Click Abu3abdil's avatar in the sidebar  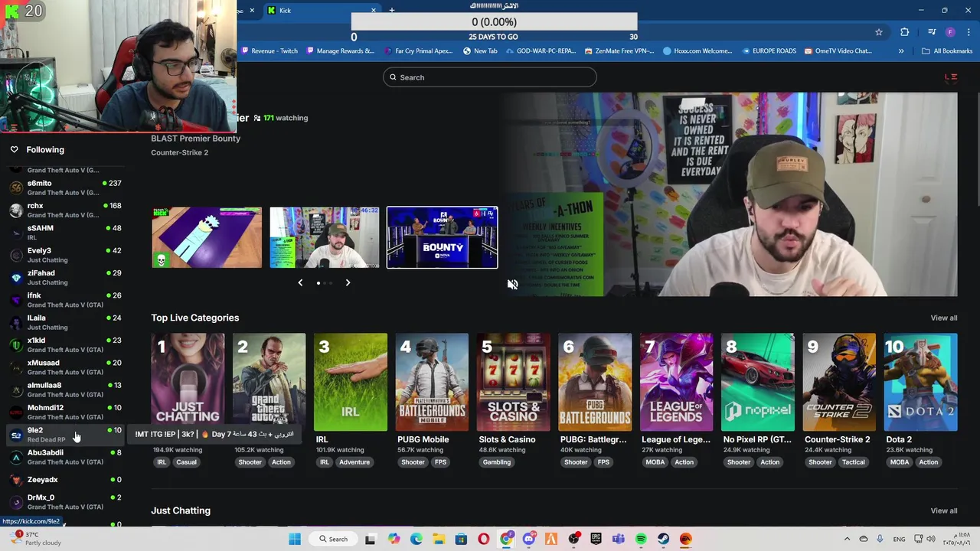[x=16, y=457]
